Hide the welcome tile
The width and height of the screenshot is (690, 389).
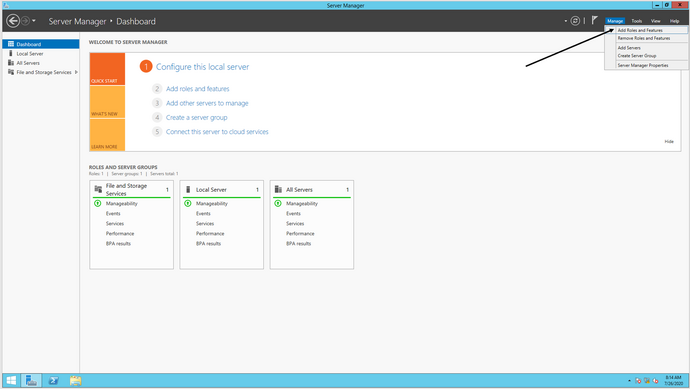pos(669,142)
